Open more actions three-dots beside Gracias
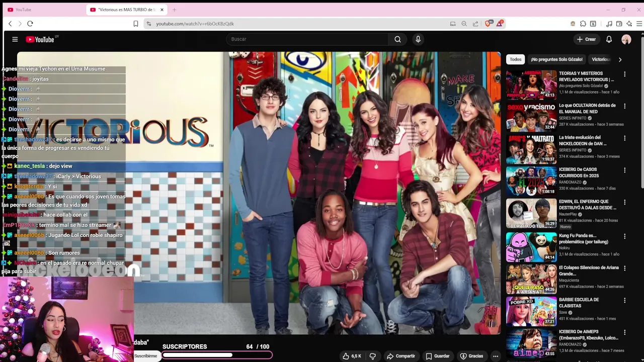This screenshot has width=644, height=362. [496, 356]
